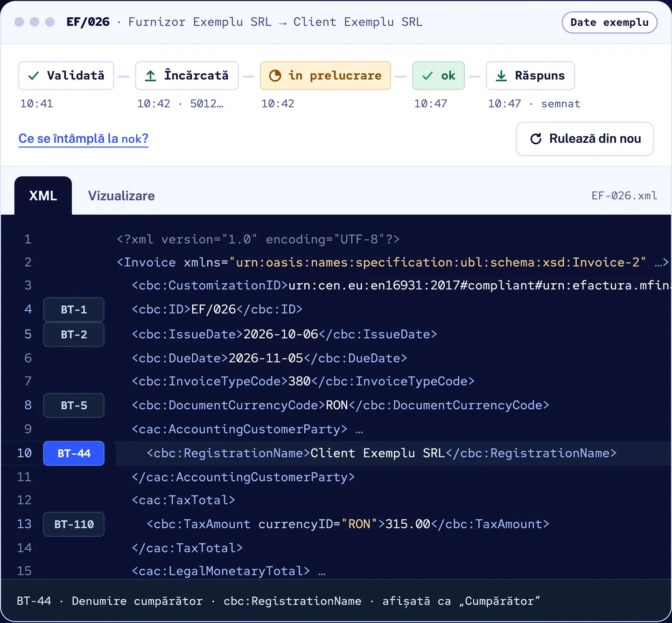This screenshot has width=672, height=623.
Task: Click the download arrow icon in Răspuns
Action: [501, 76]
